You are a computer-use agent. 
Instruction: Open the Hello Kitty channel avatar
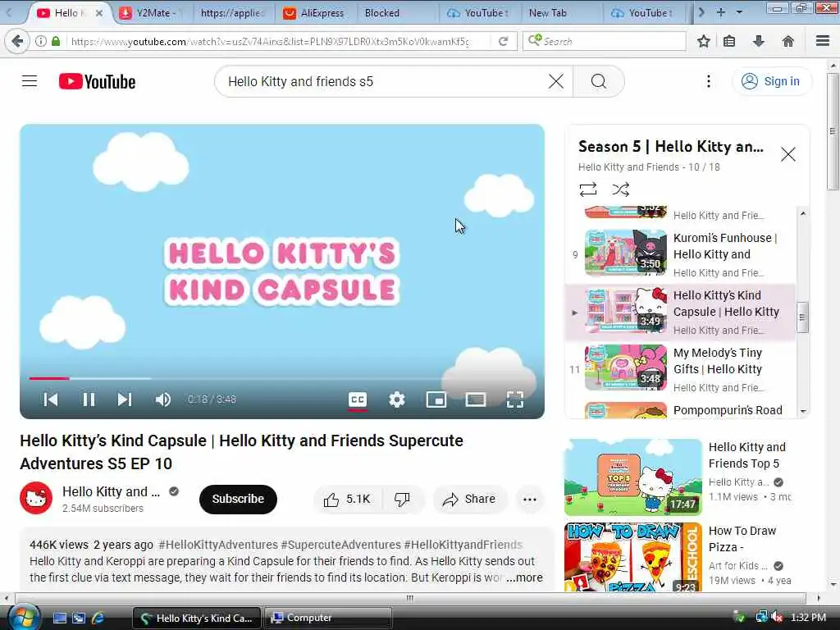(x=36, y=498)
